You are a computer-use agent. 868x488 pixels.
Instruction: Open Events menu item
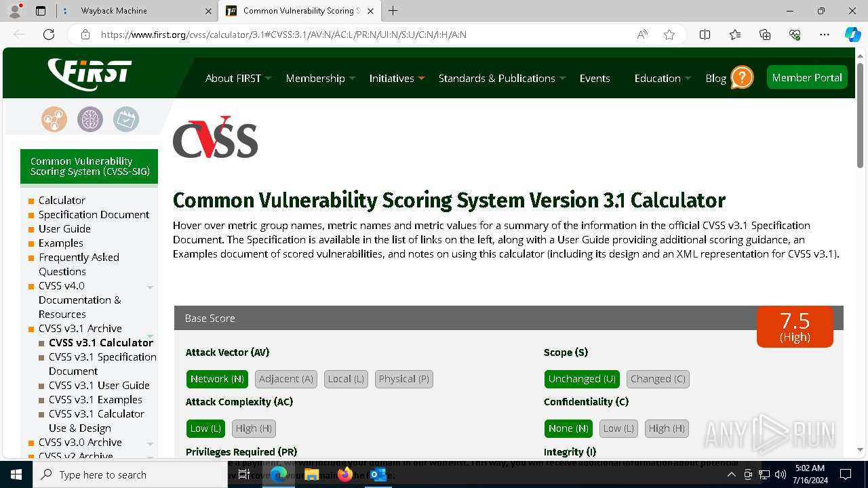595,78
